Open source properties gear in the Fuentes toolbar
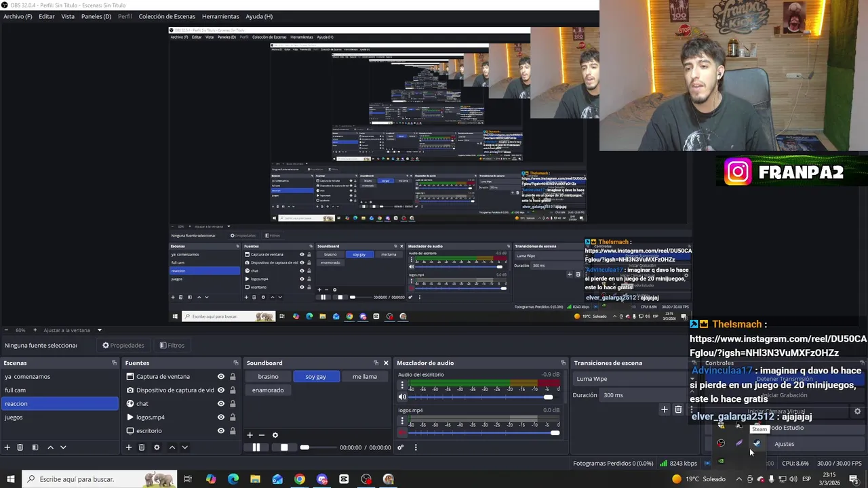Viewport: 868px width, 488px height. tap(157, 447)
